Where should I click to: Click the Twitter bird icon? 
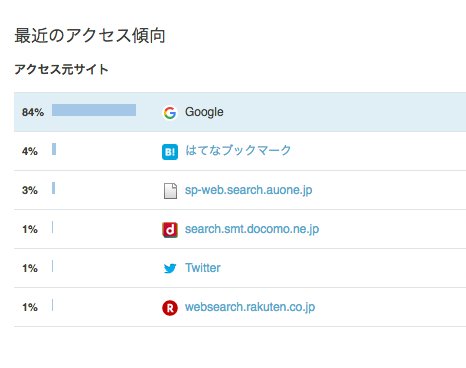170,268
